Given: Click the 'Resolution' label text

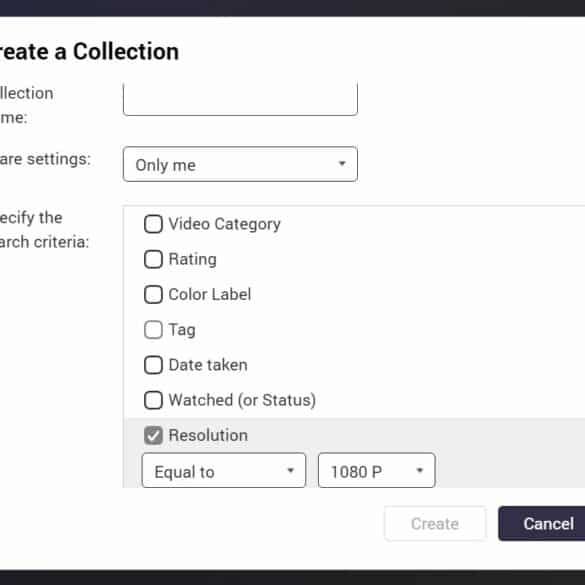Looking at the screenshot, I should coord(208,435).
